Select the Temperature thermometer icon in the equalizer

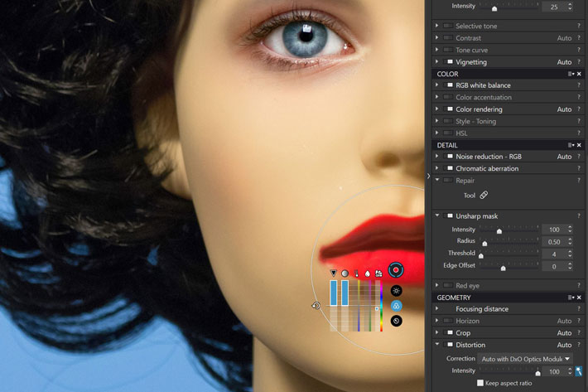[356, 273]
